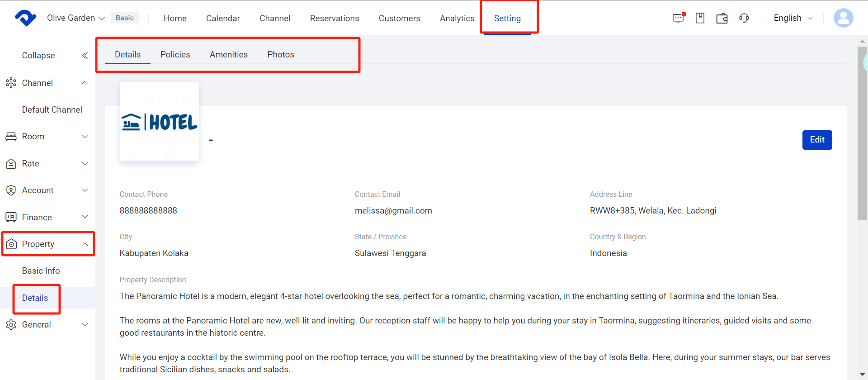Collapse the Property sidebar section
The height and width of the screenshot is (380, 868).
[x=85, y=244]
